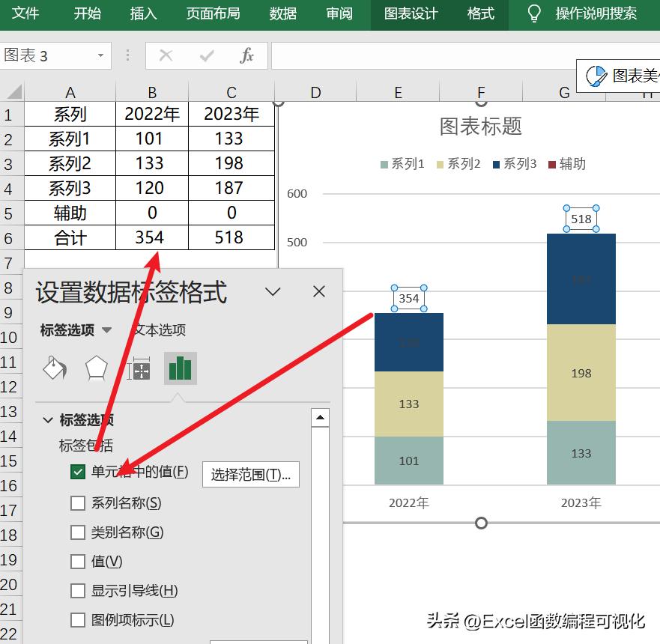Open the 格式 ribbon tab
The height and width of the screenshot is (644, 660).
click(x=480, y=13)
